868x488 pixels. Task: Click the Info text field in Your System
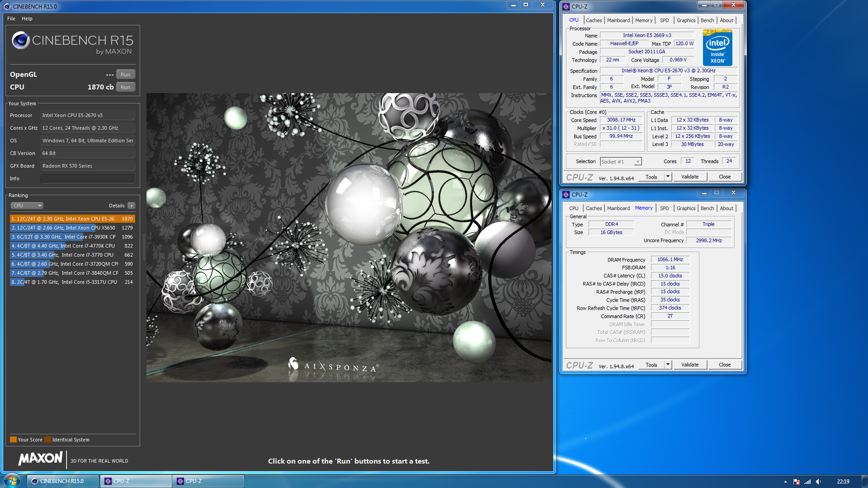[88, 178]
